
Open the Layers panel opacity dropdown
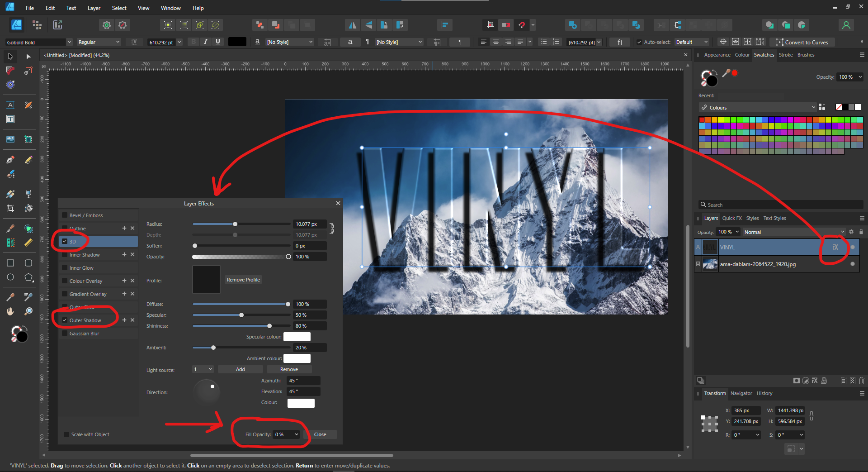(x=737, y=232)
